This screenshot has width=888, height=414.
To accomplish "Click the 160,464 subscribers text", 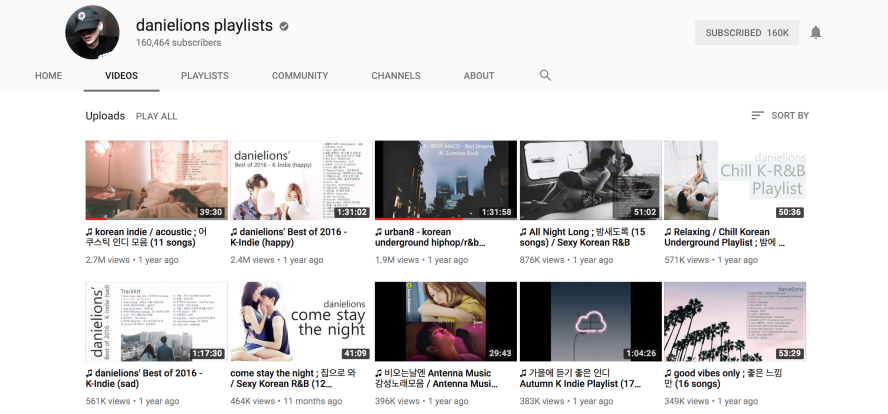I will tap(178, 42).
